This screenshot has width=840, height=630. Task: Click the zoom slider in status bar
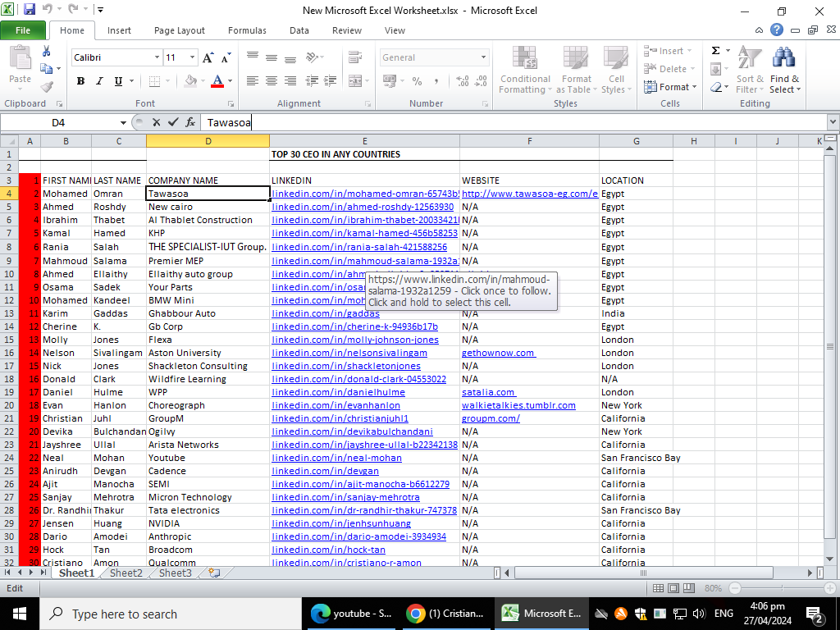click(x=782, y=588)
